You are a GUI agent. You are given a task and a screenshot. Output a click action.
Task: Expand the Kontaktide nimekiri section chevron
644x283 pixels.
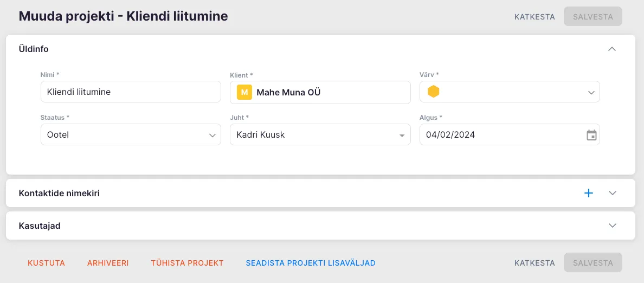(613, 193)
